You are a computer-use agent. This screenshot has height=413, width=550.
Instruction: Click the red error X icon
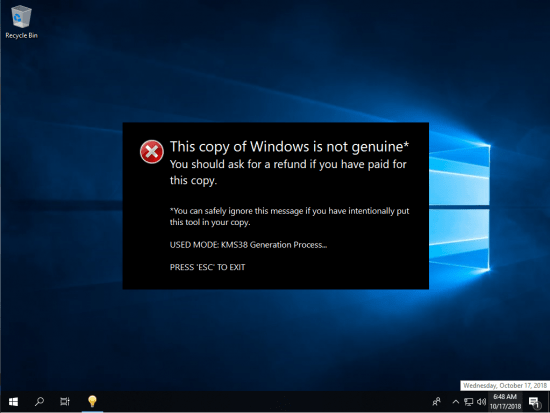pyautogui.click(x=152, y=152)
